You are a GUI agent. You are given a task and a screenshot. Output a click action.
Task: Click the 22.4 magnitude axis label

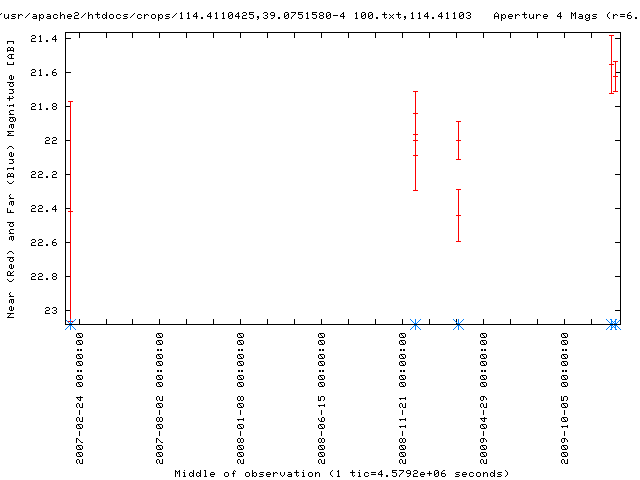(x=44, y=209)
